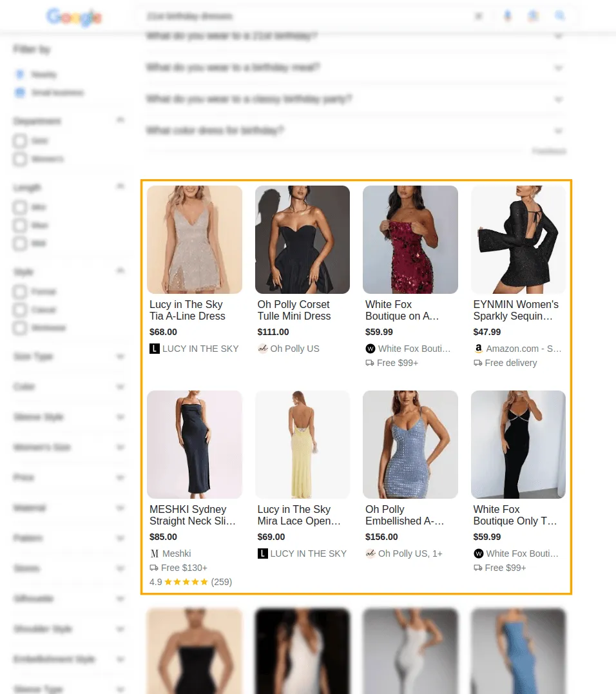The width and height of the screenshot is (616, 694).
Task: Check the Small business filter
Action: [20, 93]
